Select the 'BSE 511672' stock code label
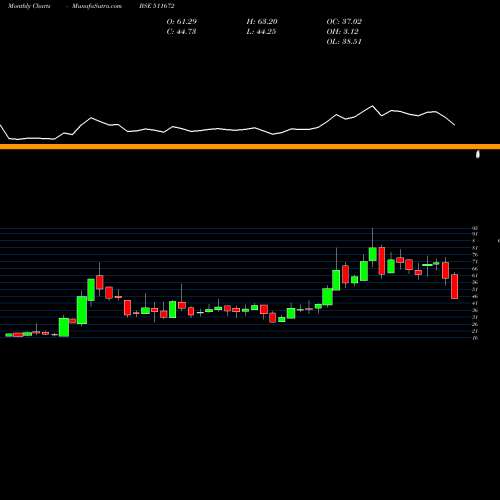Screen dimensions: 500x500 pyautogui.click(x=157, y=6)
